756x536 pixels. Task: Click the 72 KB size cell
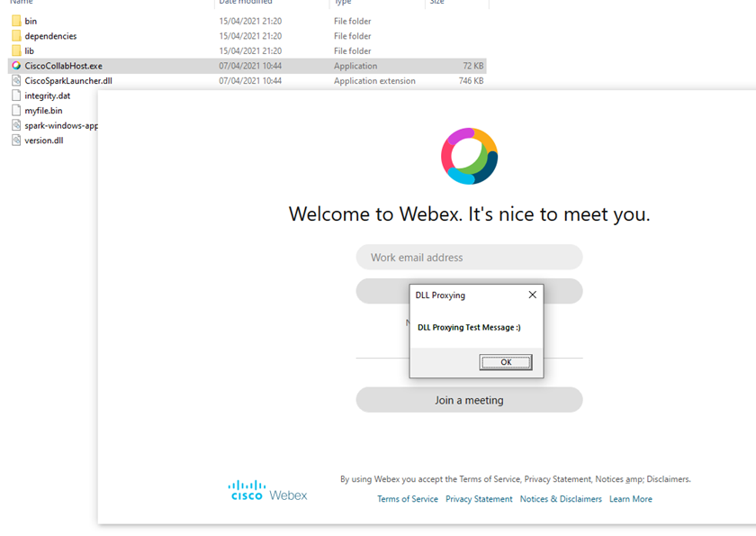pos(473,66)
